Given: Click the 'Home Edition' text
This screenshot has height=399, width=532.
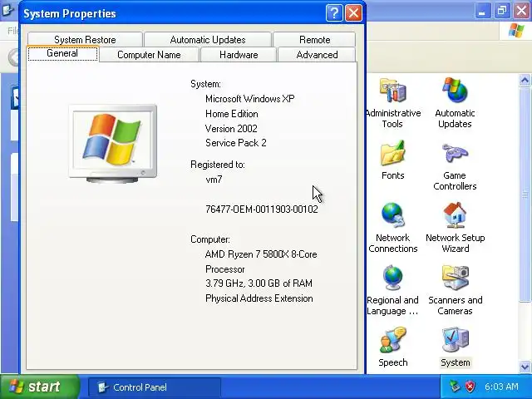Looking at the screenshot, I should (232, 114).
